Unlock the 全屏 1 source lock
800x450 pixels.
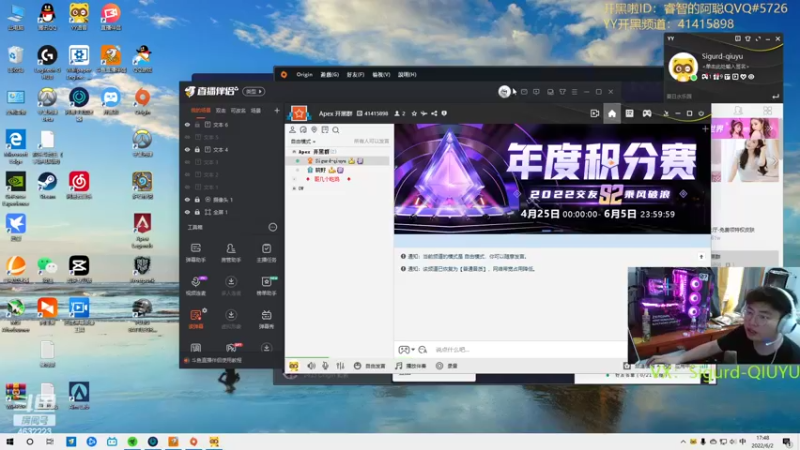coord(197,212)
